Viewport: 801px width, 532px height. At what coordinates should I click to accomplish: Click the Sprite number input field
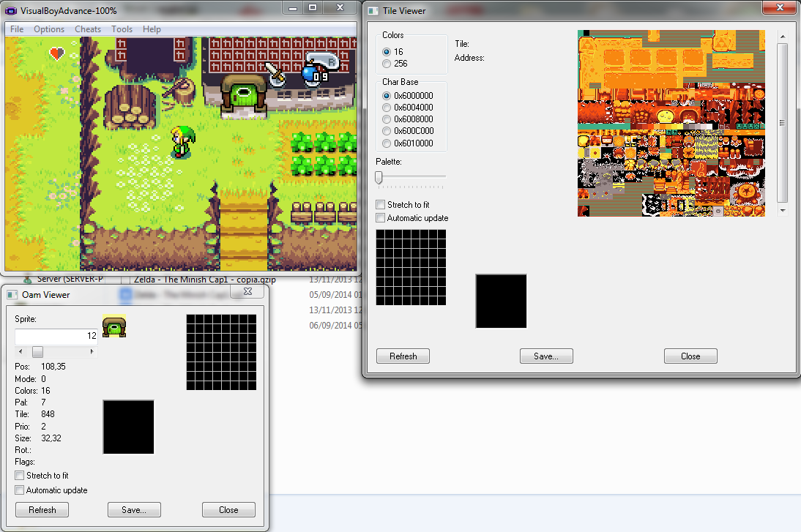click(56, 336)
